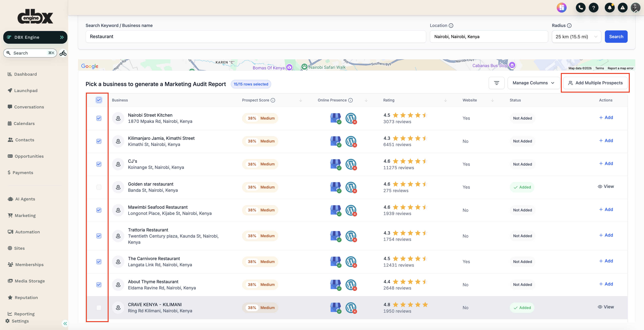Click the warning alert triangle icon

(622, 8)
